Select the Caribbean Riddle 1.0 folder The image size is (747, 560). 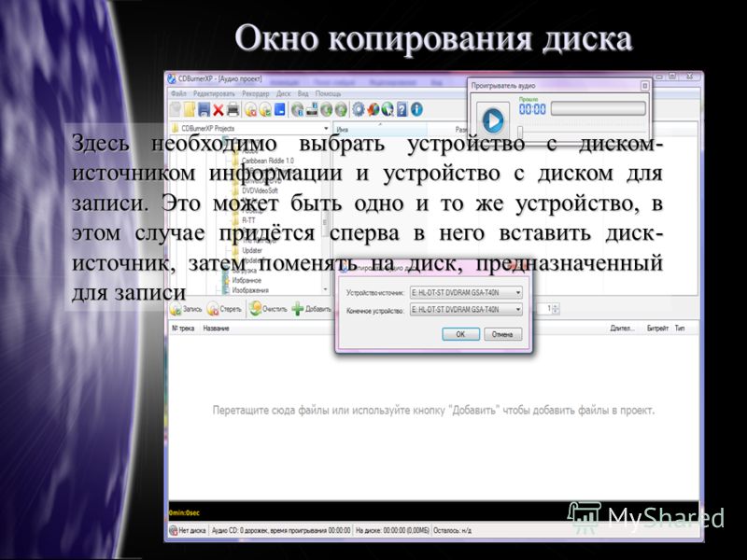(267, 161)
